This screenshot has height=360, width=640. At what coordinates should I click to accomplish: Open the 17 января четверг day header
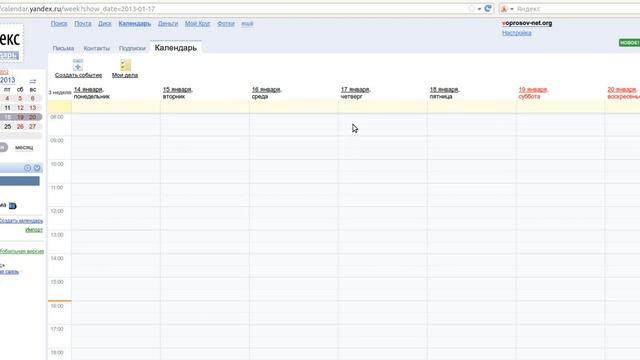point(356,93)
